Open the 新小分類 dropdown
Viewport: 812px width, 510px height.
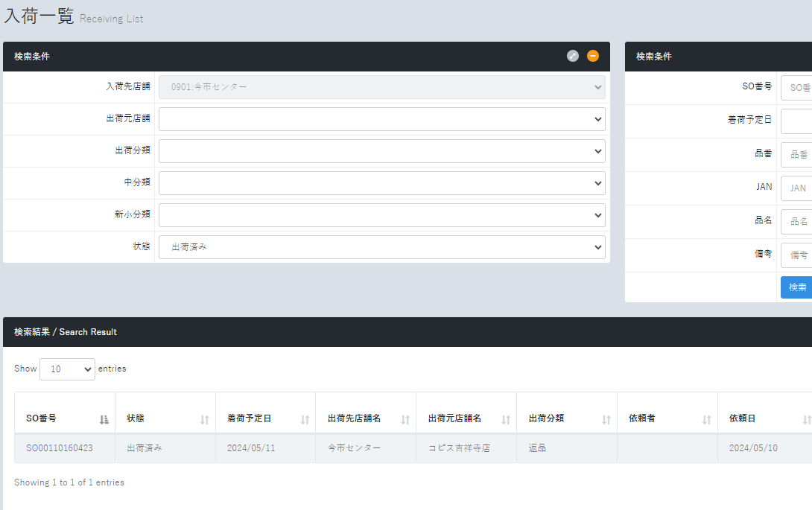pyautogui.click(x=381, y=215)
